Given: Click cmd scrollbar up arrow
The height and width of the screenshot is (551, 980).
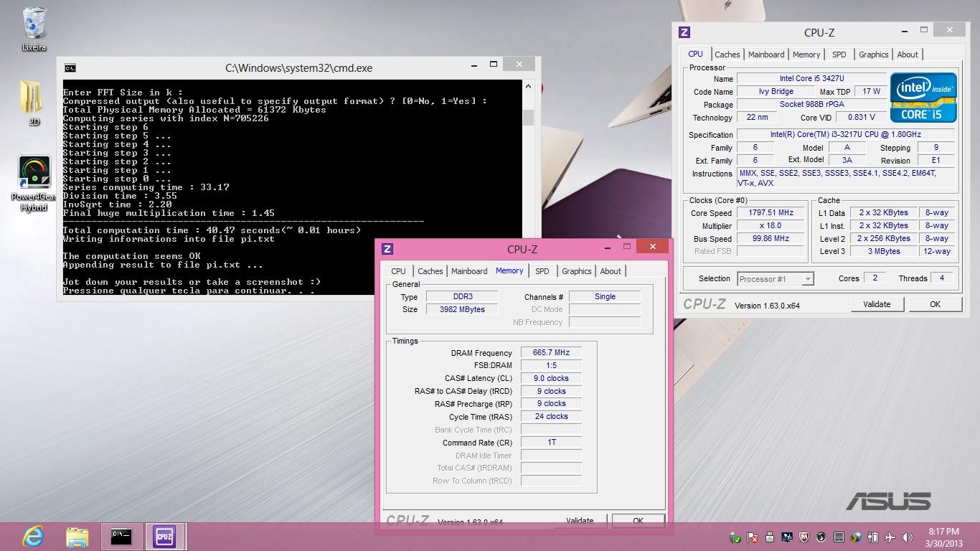Looking at the screenshot, I should coord(529,85).
